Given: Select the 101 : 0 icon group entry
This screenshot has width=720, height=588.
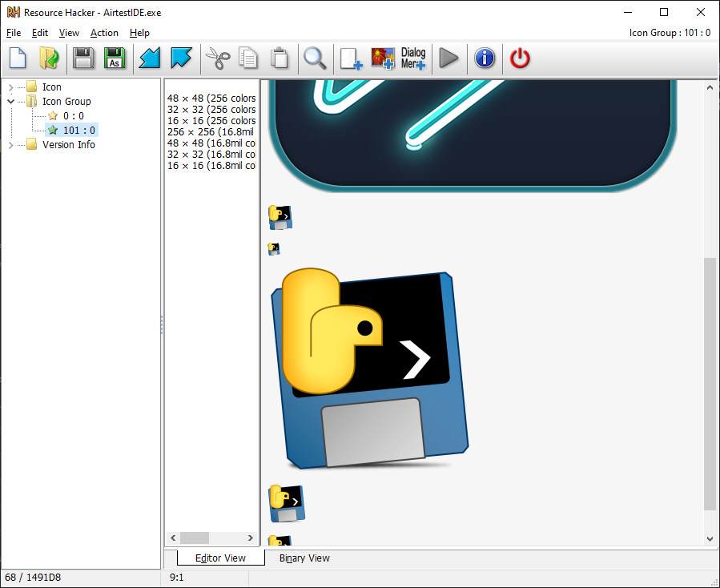Looking at the screenshot, I should pyautogui.click(x=79, y=130).
